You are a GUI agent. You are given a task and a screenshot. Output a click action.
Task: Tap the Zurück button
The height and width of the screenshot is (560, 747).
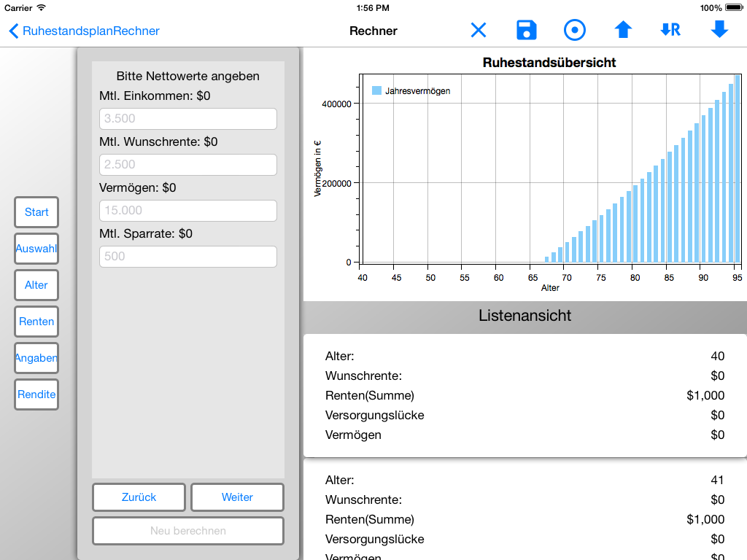pos(139,497)
